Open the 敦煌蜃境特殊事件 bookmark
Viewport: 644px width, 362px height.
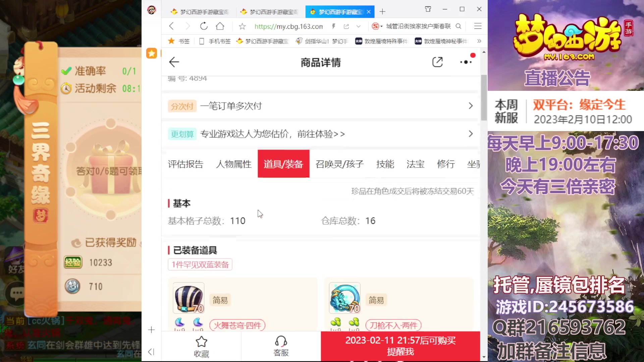point(381,41)
